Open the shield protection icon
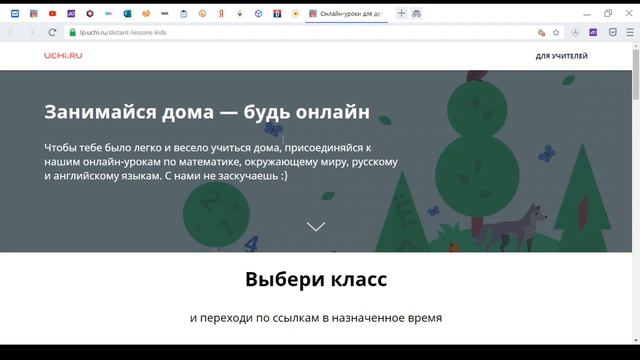Viewport: 640px width, 360px height. coord(613,32)
